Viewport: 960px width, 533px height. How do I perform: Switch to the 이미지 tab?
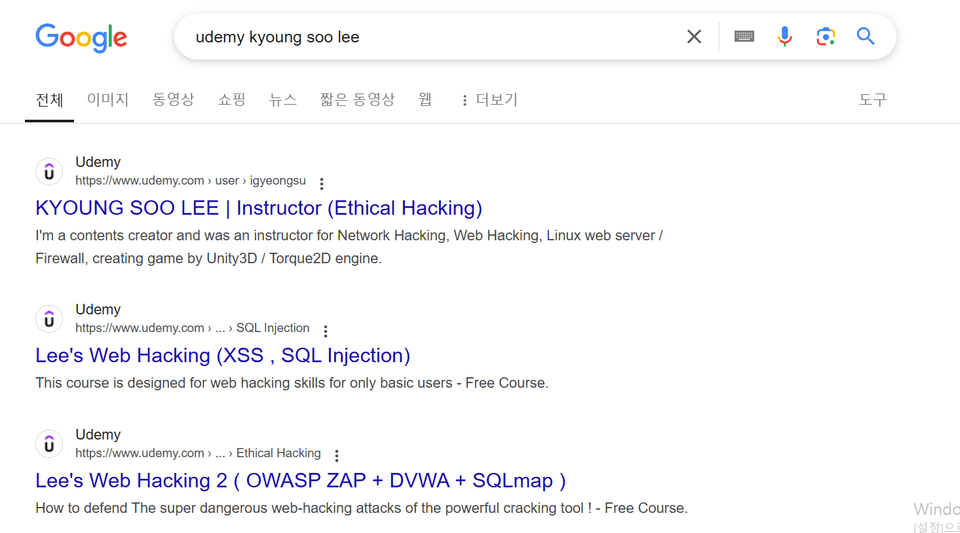(108, 100)
